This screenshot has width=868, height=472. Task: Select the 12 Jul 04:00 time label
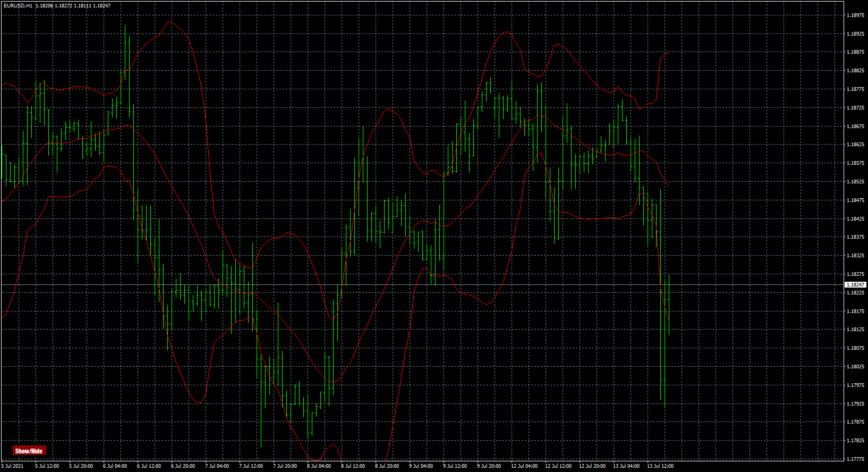[x=524, y=466]
